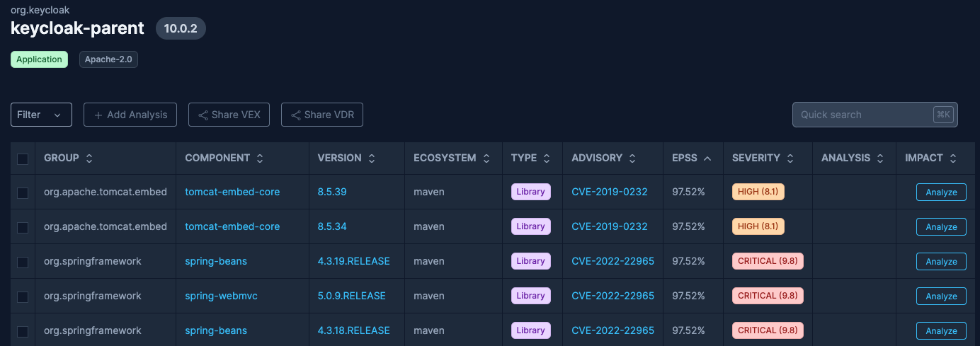Click Library type badge in 8.5.39 row
The height and width of the screenshot is (346, 980).
pos(530,192)
